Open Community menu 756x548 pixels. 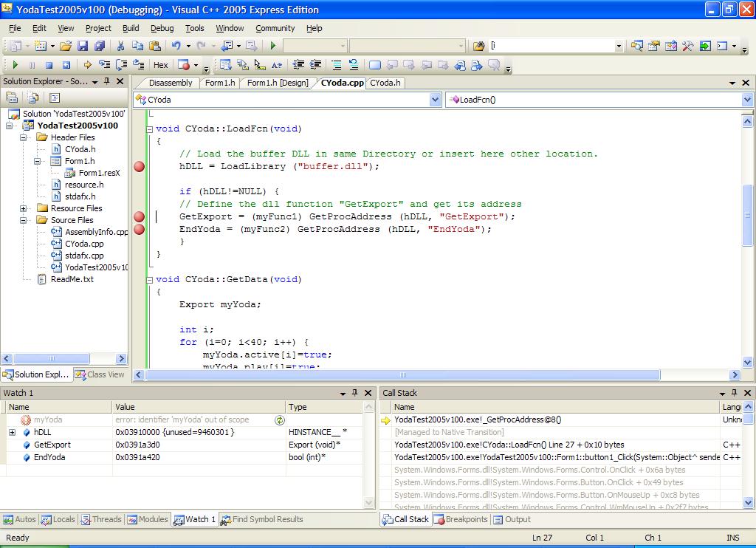[275, 29]
